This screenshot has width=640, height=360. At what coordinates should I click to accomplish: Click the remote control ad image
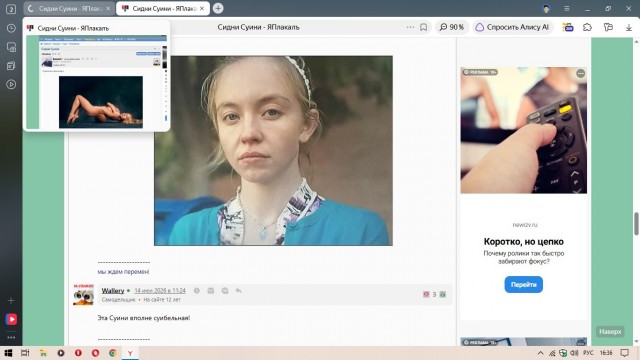click(524, 130)
